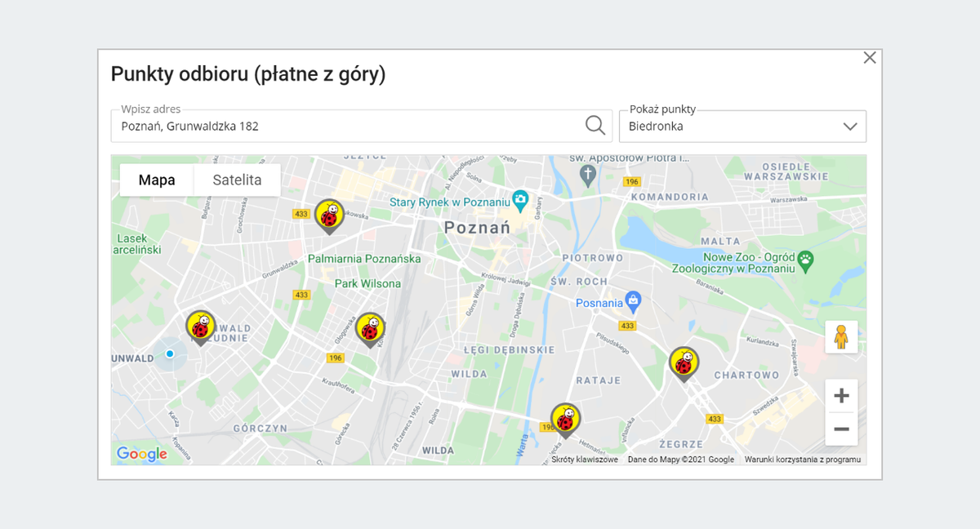Image resolution: width=980 pixels, height=529 pixels.
Task: Switch to the Satelita view tab
Action: [237, 180]
